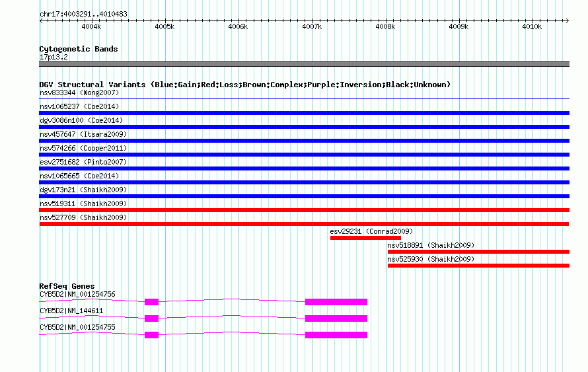
Task: Click small exon of CYB5D2|NM_001254755
Action: click(x=151, y=335)
